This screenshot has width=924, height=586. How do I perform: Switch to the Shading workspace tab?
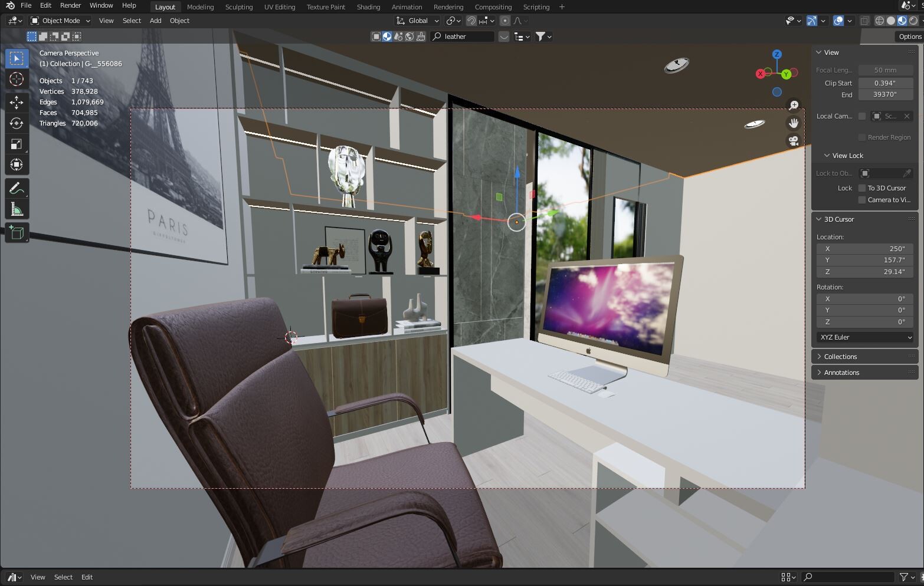point(368,6)
